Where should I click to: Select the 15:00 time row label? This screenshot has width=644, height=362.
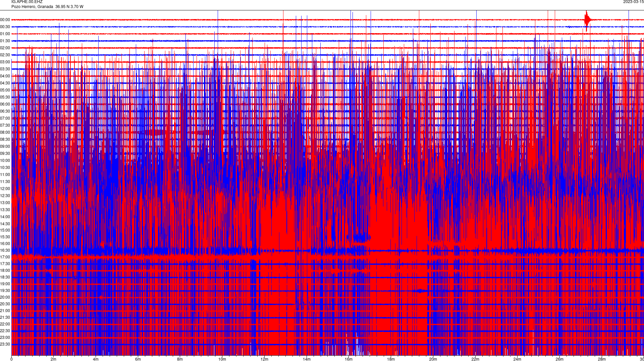5,230
